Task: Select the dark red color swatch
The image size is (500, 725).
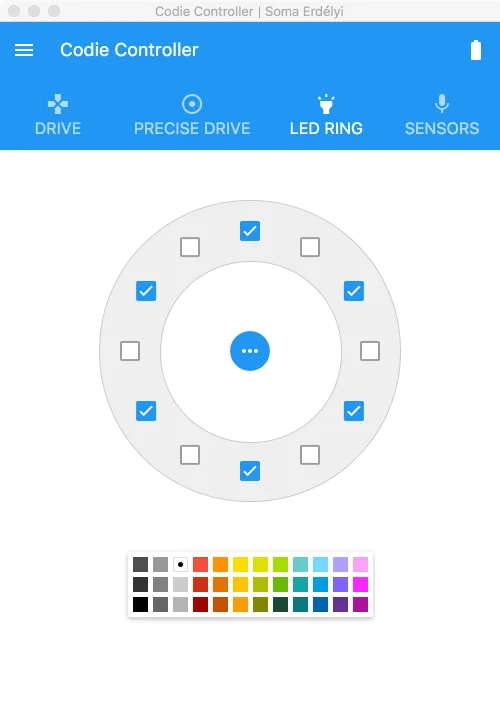Action: tap(200, 604)
